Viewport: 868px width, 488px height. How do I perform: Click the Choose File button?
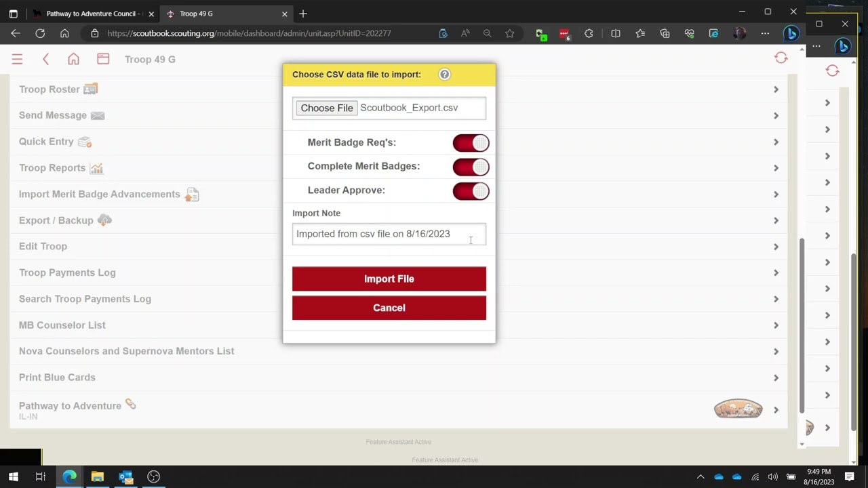tap(327, 108)
